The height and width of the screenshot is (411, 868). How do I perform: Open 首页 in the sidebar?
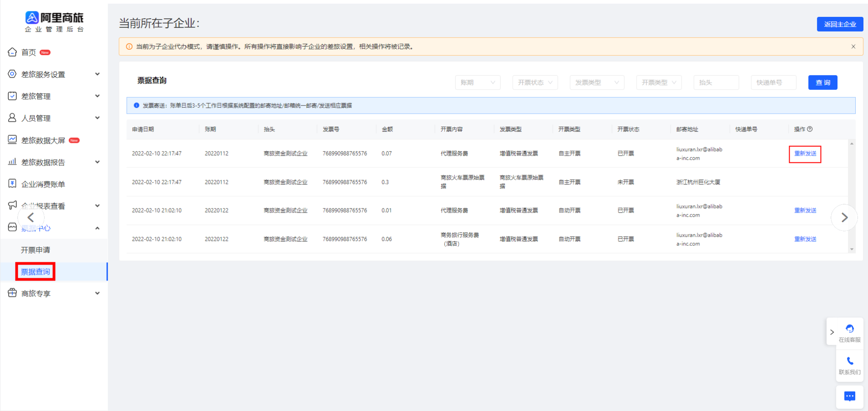tap(29, 52)
